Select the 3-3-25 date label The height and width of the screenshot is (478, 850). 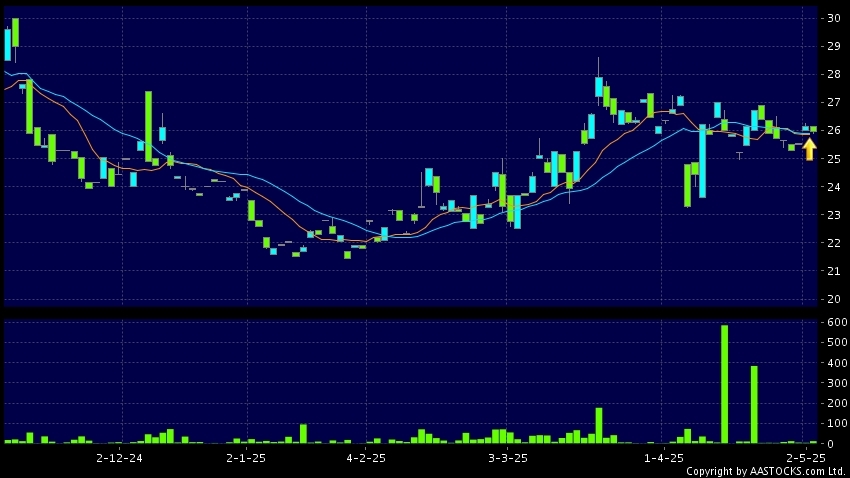[x=507, y=458]
